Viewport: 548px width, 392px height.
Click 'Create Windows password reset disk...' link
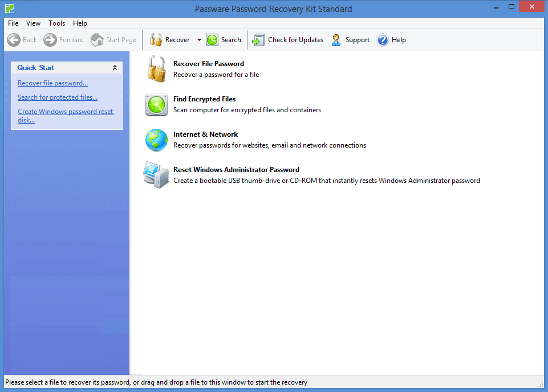click(66, 112)
